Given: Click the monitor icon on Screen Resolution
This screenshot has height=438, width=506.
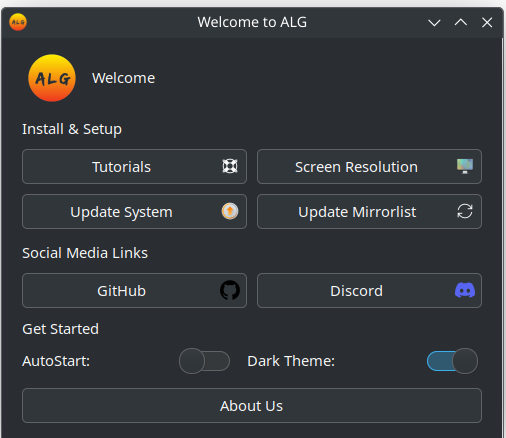Looking at the screenshot, I should tap(465, 166).
